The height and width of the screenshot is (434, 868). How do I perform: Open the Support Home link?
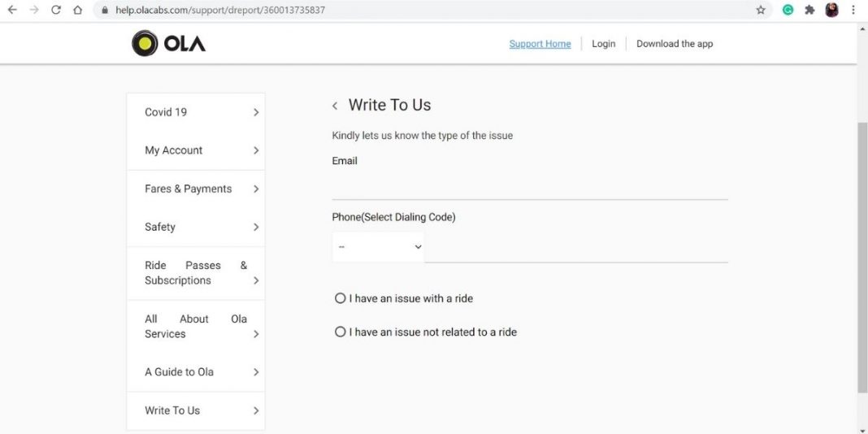coord(540,44)
